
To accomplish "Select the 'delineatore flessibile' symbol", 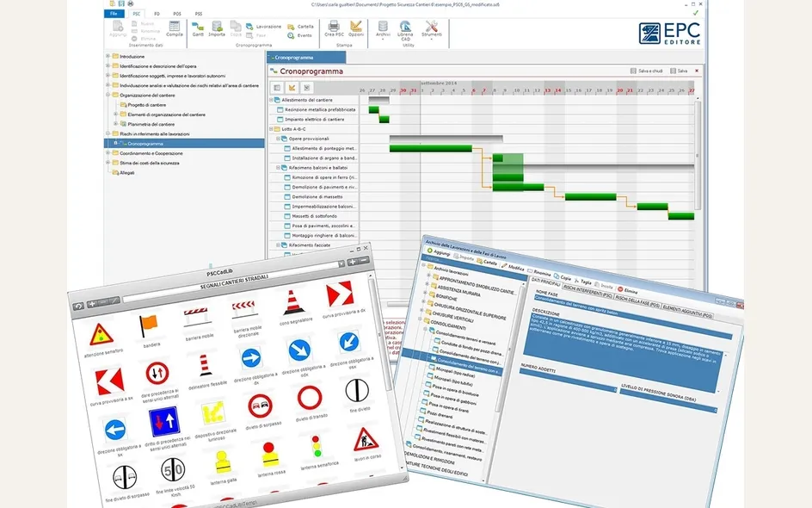I will pyautogui.click(x=205, y=365).
